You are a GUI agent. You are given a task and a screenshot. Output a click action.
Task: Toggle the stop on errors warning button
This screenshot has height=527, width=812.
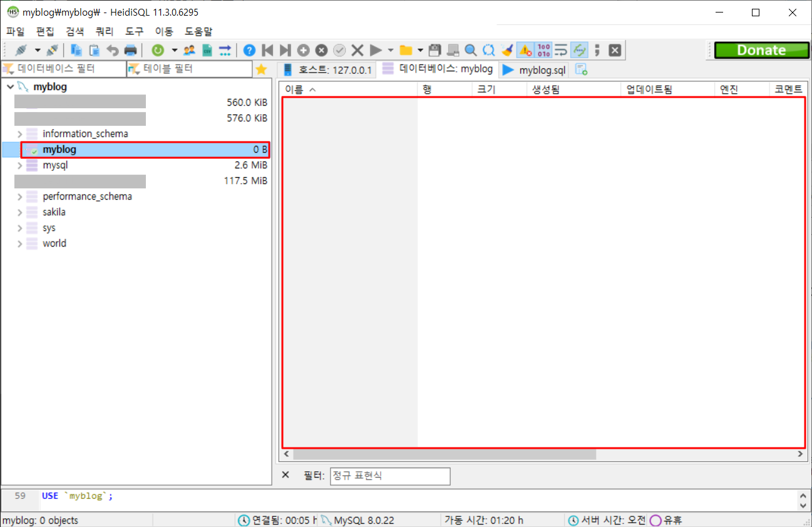(525, 50)
